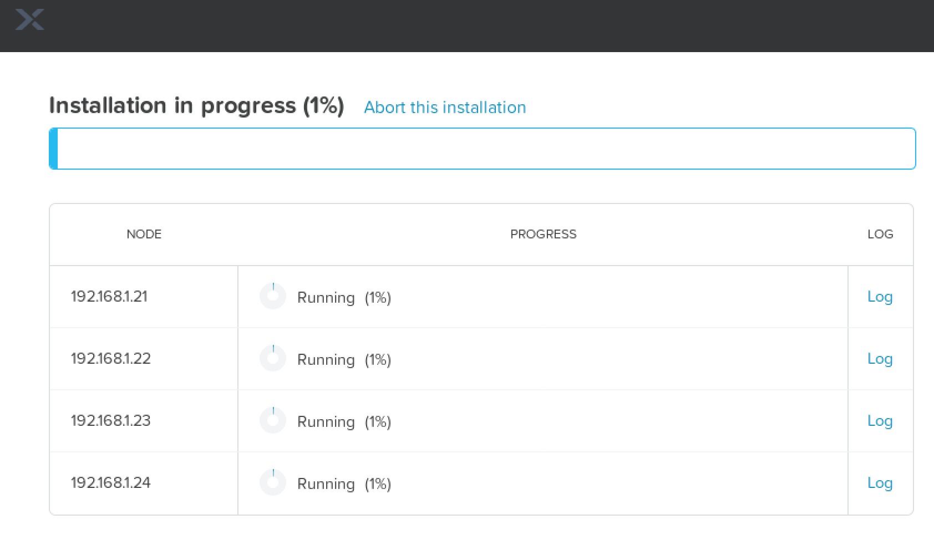Show the Log for node 192.168.1.24
The width and height of the screenshot is (934, 560).
(880, 483)
